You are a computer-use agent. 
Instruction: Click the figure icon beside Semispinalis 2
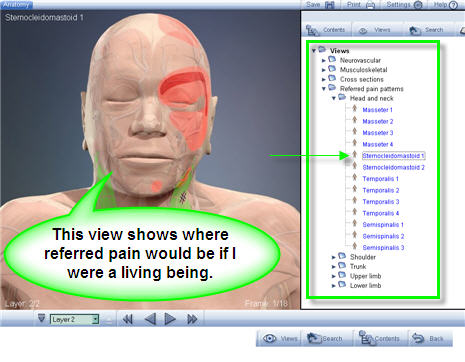tap(355, 235)
